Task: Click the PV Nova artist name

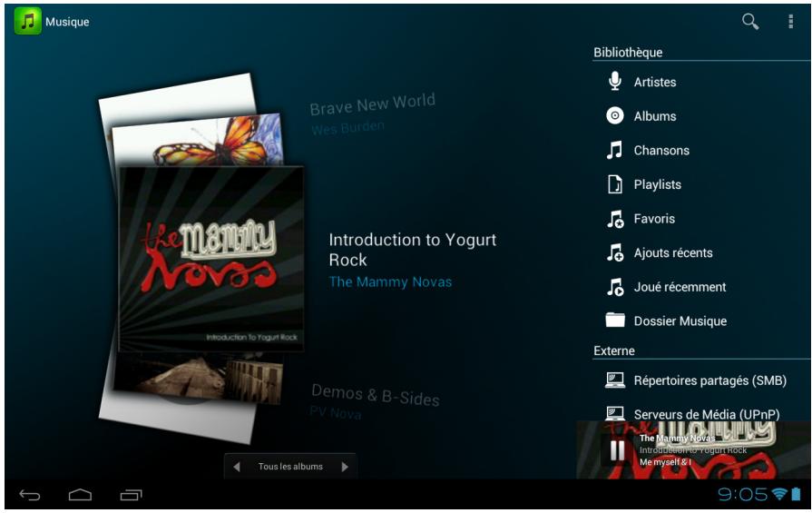Action: [x=335, y=412]
